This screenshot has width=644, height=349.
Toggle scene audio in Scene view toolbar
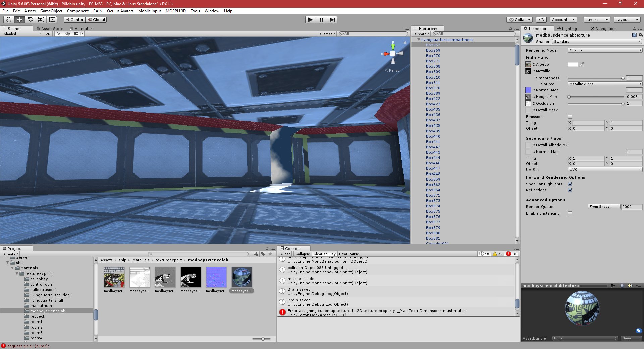[x=68, y=34]
